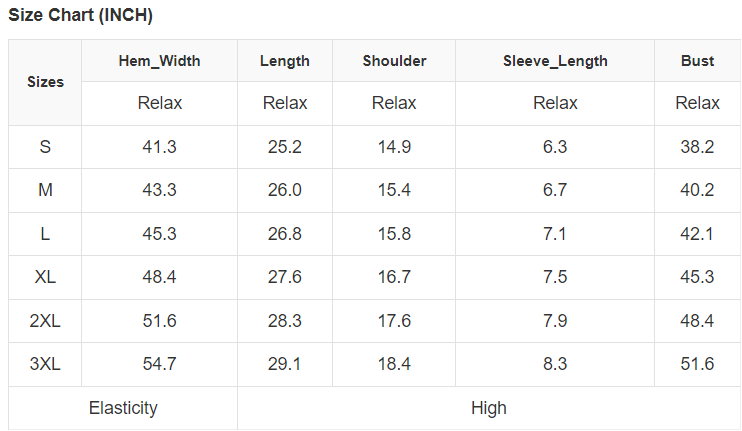Screen dimensions: 742x431
Task: Select the High elasticity value cell
Action: tap(489, 408)
